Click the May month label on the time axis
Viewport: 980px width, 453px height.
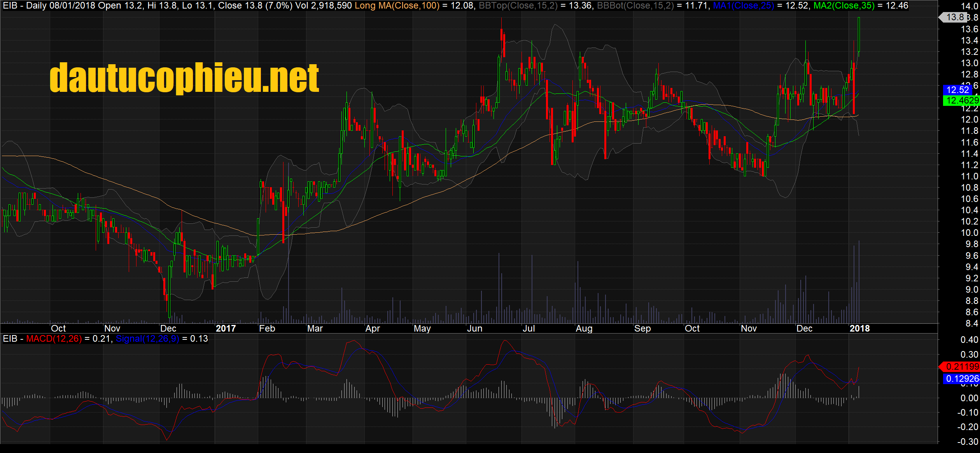(x=422, y=328)
